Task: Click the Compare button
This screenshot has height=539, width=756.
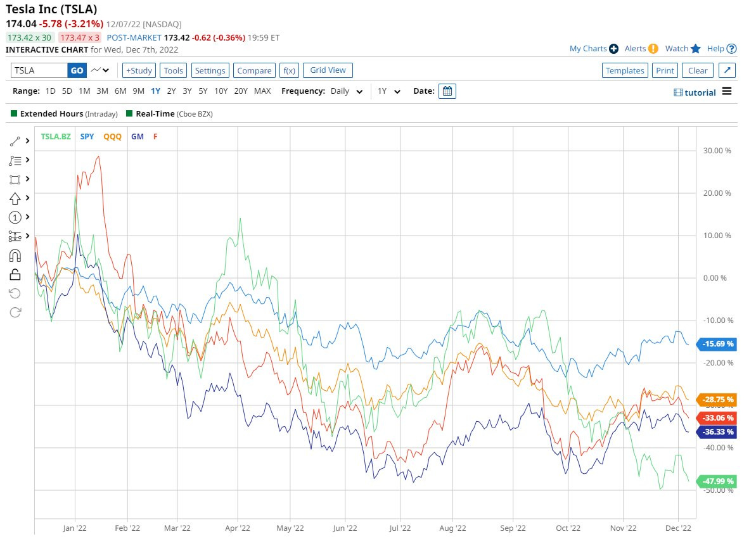Action: pyautogui.click(x=254, y=70)
